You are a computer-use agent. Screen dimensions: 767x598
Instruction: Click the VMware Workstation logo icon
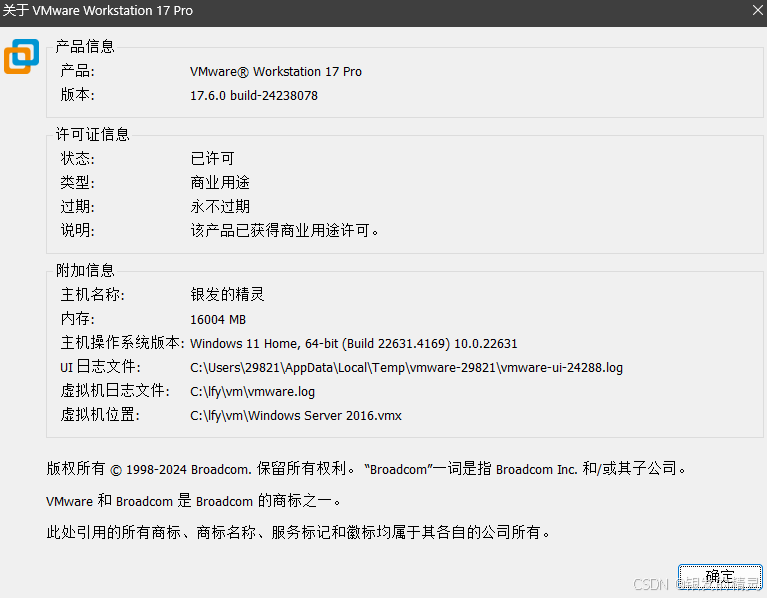point(22,57)
